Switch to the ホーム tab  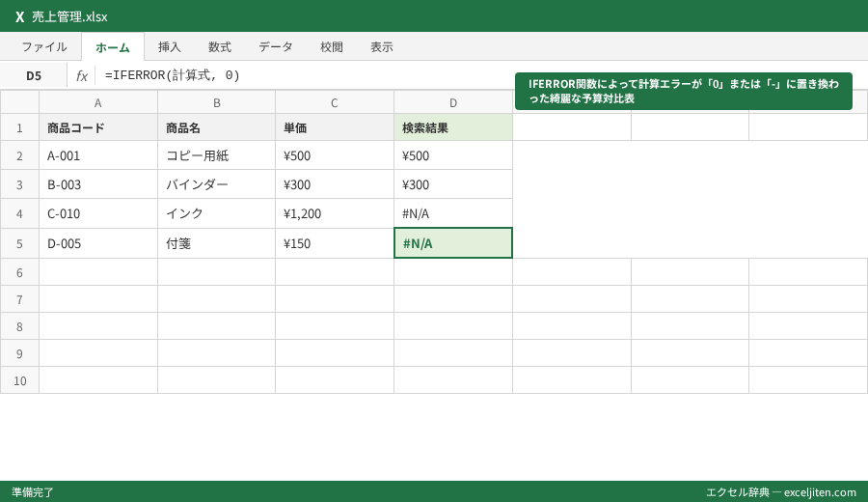[x=113, y=47]
